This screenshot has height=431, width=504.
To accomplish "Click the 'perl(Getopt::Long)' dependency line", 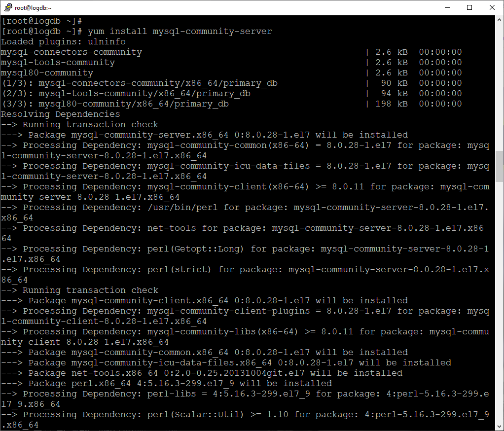I will pos(245,254).
